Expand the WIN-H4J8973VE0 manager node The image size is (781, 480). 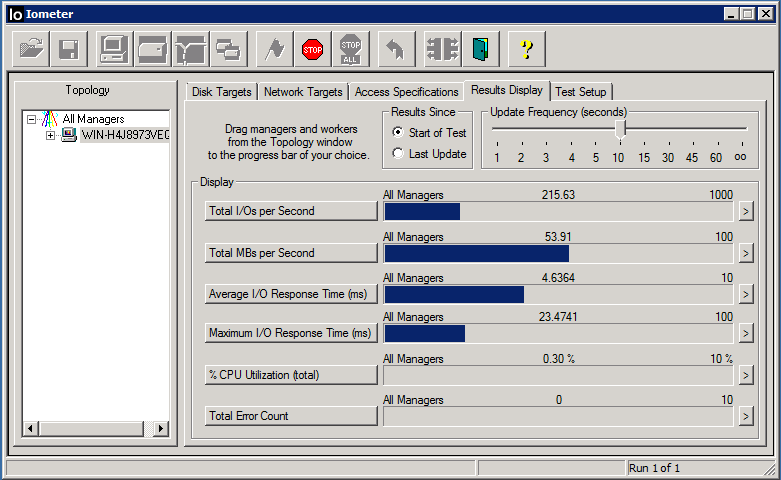(51, 135)
